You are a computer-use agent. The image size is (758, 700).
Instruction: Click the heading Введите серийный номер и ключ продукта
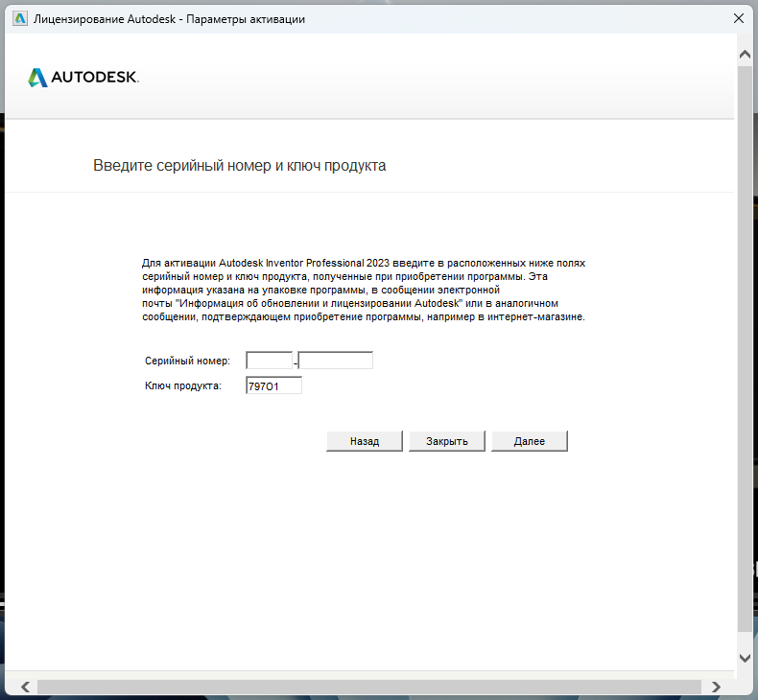[239, 166]
